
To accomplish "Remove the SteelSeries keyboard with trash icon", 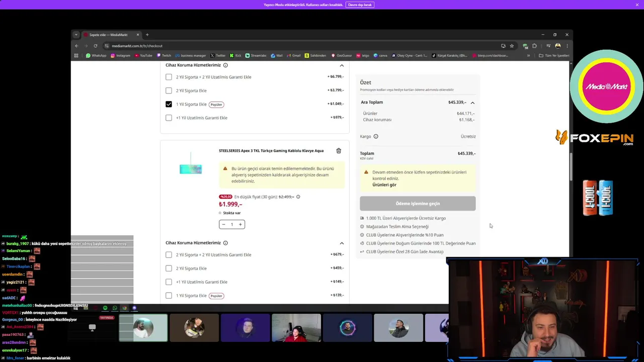I will (339, 151).
